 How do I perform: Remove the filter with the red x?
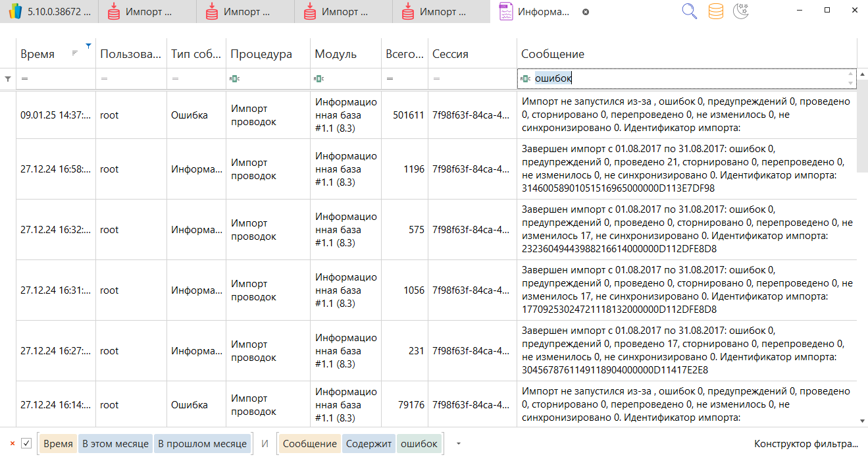point(12,444)
